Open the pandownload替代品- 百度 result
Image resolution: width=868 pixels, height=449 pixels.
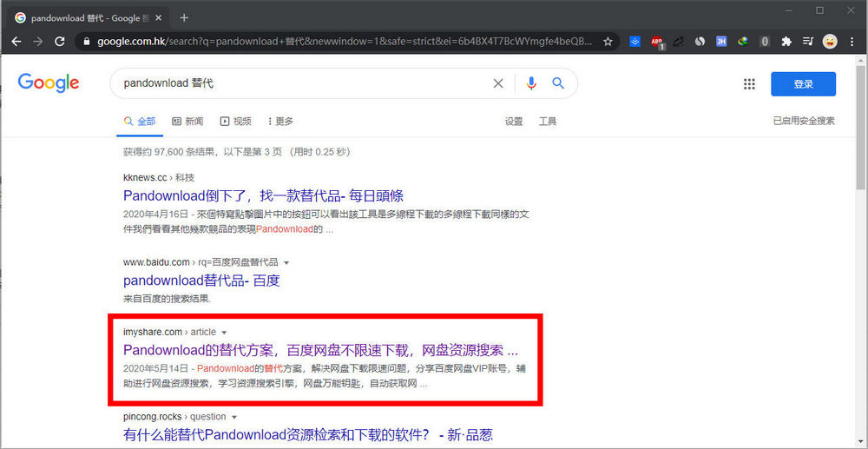(201, 281)
